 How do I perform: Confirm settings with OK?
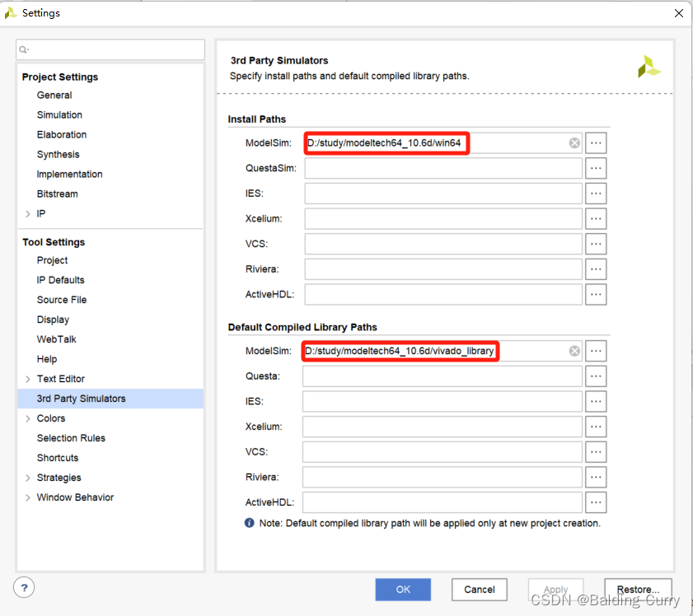tap(403, 590)
